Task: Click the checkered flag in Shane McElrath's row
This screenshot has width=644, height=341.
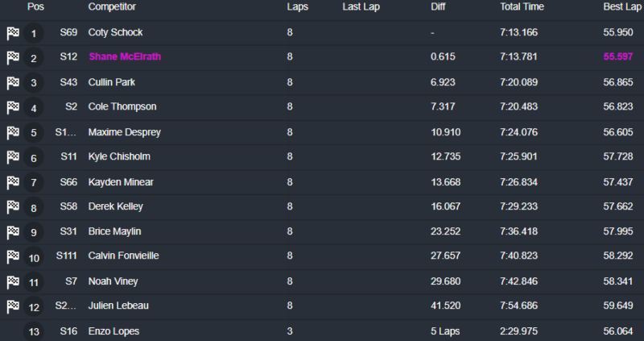Action: 13,57
